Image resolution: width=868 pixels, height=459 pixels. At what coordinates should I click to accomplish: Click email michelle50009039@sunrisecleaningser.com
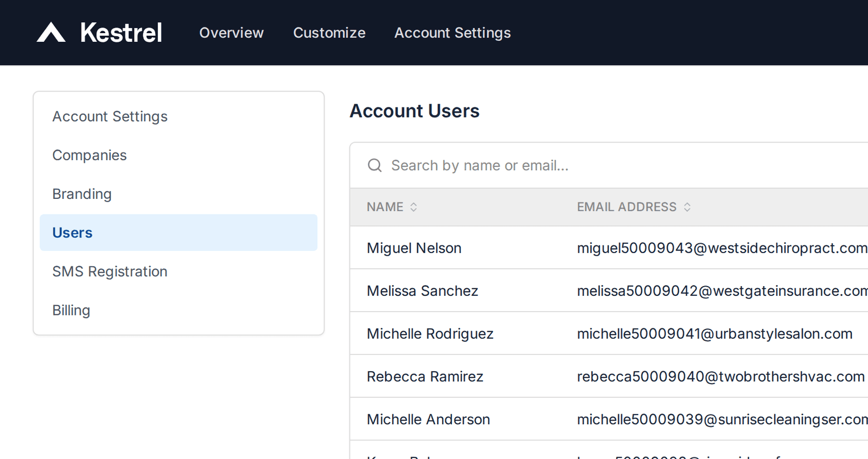[722, 419]
